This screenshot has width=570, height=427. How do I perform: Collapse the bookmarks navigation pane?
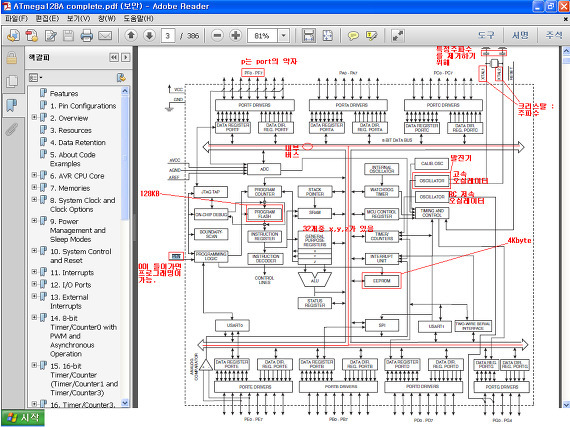(x=114, y=57)
